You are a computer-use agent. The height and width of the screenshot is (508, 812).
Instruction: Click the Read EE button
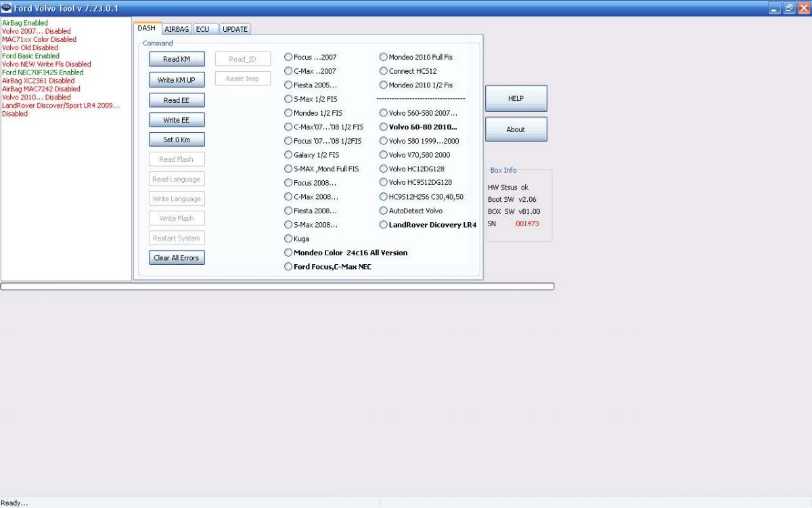[177, 100]
